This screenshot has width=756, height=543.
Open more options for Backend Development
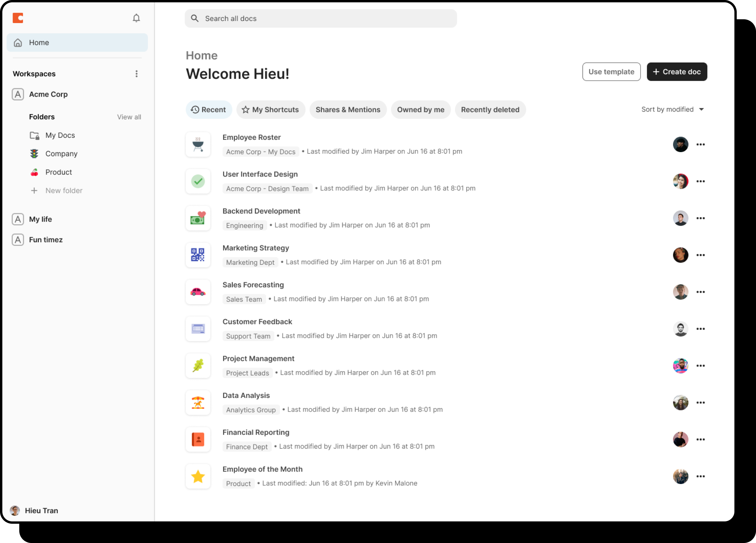tap(700, 218)
